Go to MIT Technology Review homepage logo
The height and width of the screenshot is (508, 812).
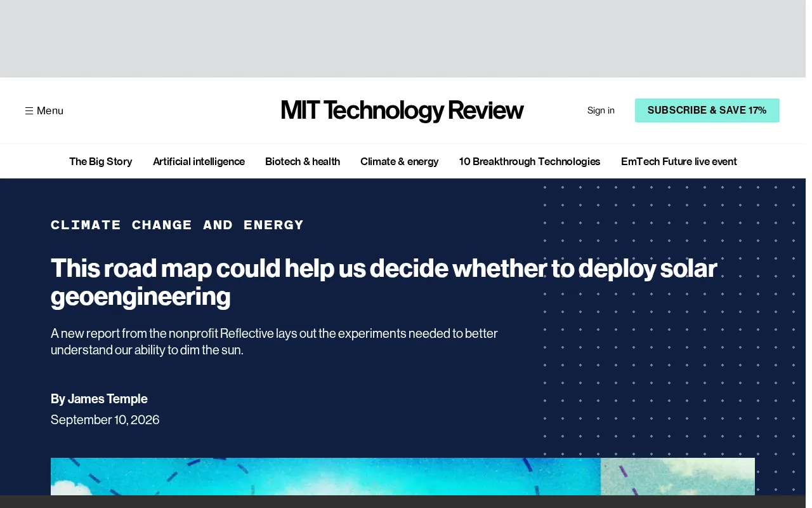point(402,110)
